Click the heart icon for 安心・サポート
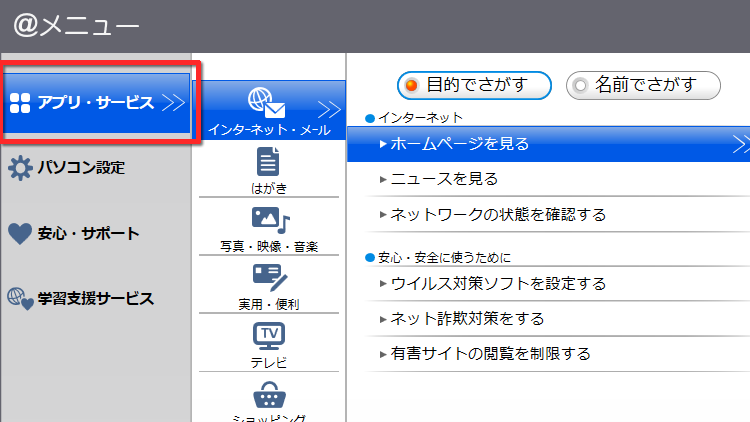The width and height of the screenshot is (750, 422). coord(20,233)
